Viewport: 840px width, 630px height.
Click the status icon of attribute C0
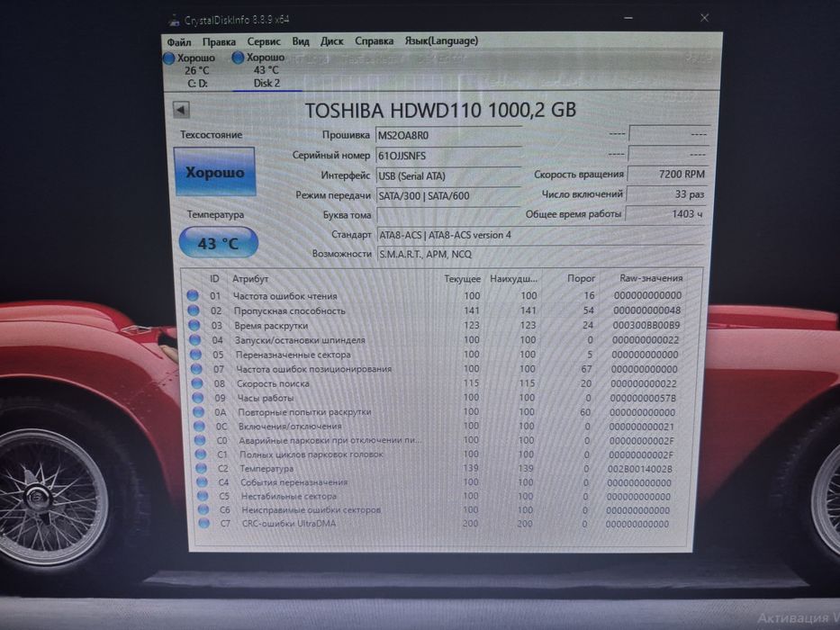click(200, 440)
